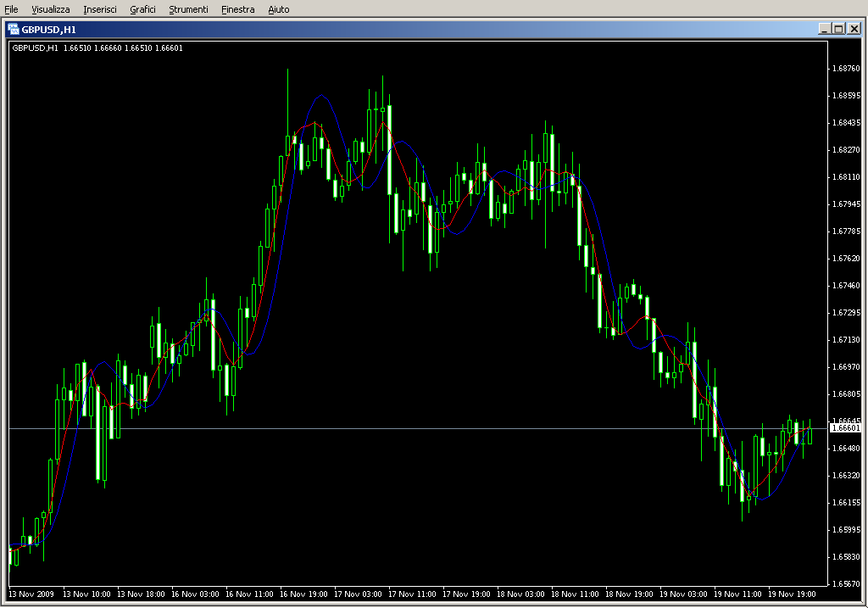Open the Grafici menu
The height and width of the screenshot is (608, 868).
click(x=142, y=9)
